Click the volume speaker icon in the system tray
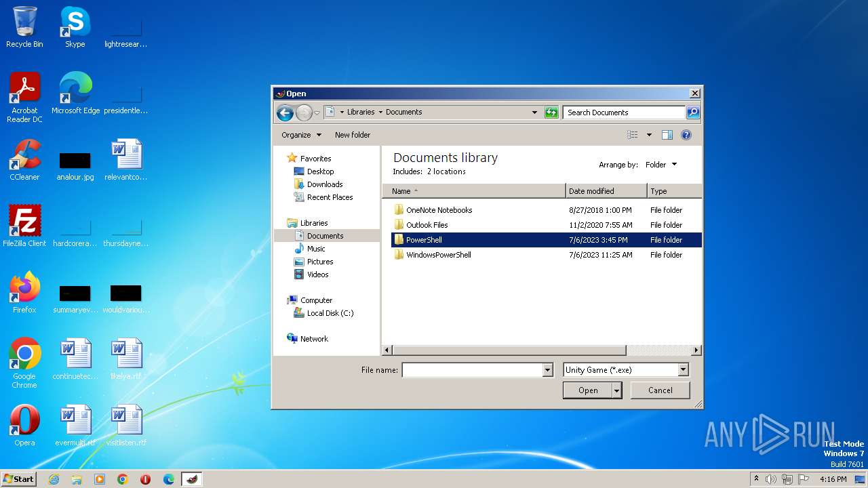This screenshot has width=868, height=488. click(x=771, y=479)
